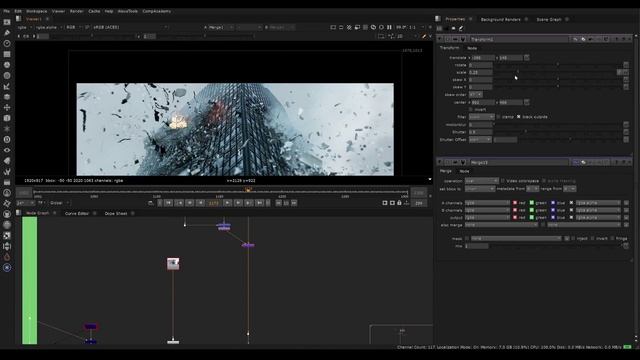Open the Merge nodes toolbar menu
This screenshot has height=360, width=640.
click(x=7, y=97)
